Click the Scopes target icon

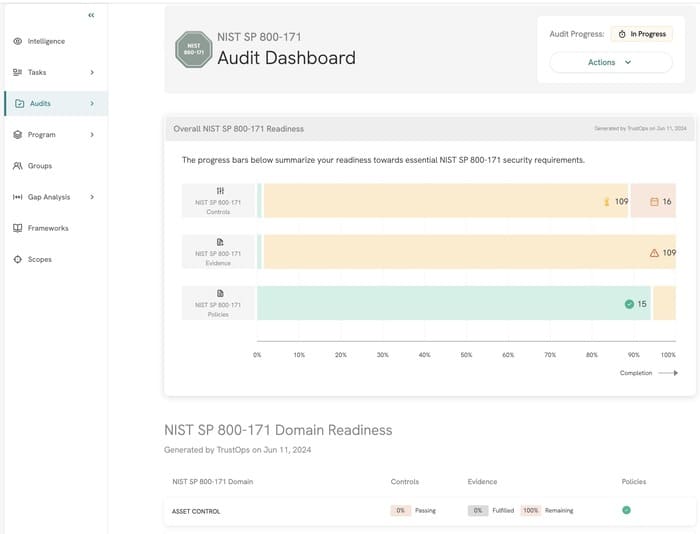17,259
